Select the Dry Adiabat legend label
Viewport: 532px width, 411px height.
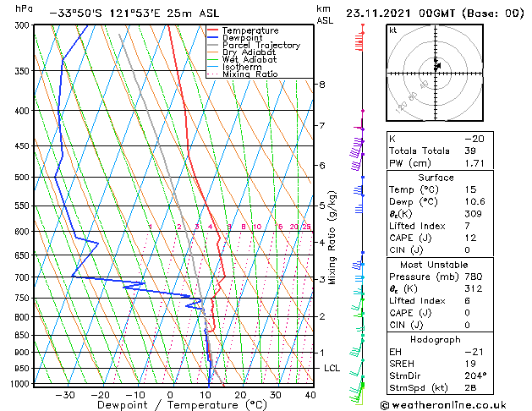click(249, 52)
